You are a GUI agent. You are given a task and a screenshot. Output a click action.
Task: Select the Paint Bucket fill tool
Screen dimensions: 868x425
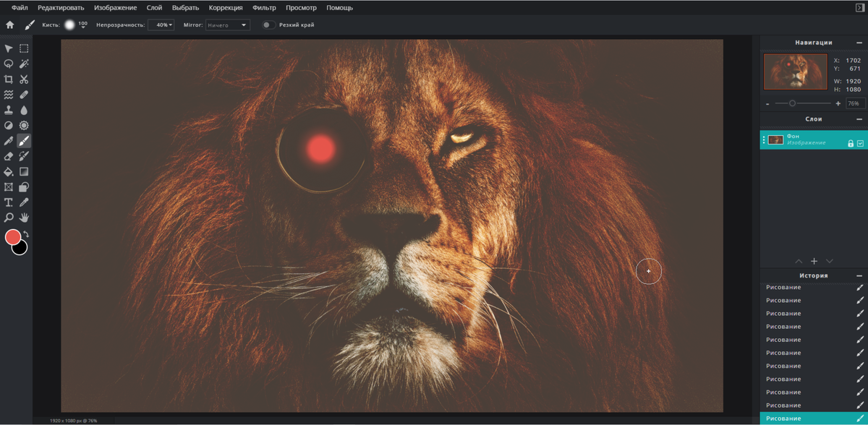(x=9, y=171)
